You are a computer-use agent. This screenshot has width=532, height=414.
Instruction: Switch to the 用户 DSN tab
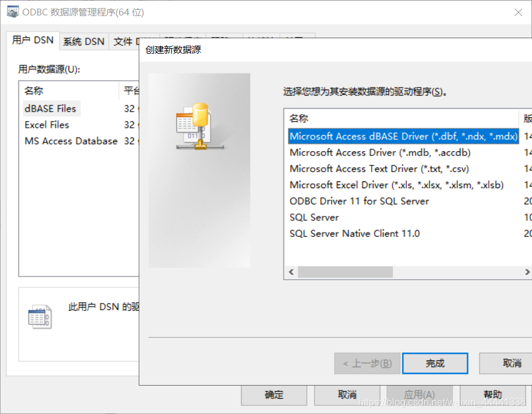pos(33,41)
